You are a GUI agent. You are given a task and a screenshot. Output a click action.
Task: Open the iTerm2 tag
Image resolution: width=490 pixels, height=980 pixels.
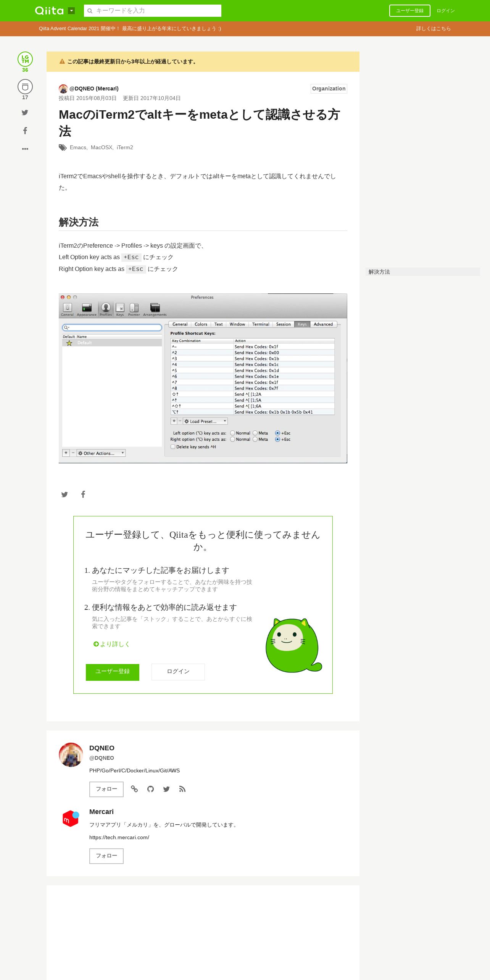[x=125, y=147]
